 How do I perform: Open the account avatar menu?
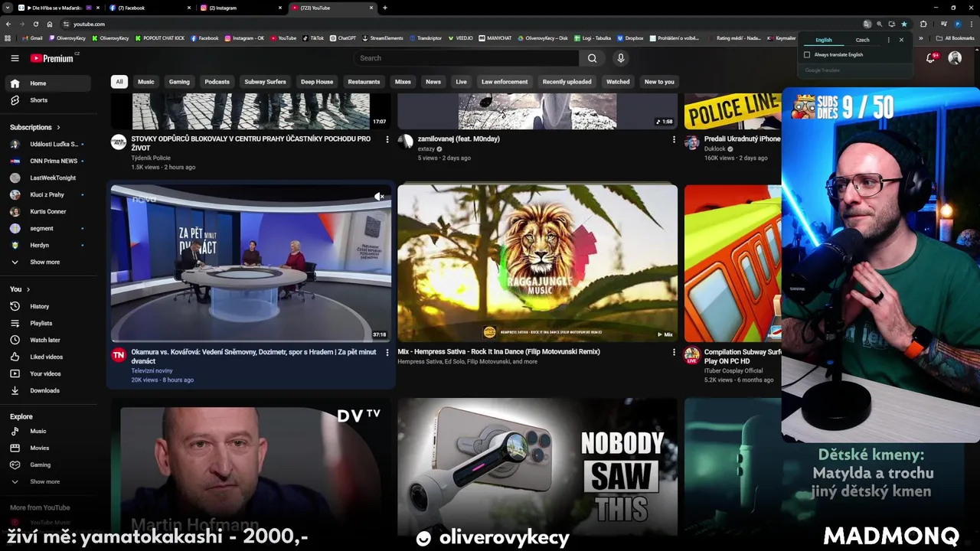tap(955, 58)
